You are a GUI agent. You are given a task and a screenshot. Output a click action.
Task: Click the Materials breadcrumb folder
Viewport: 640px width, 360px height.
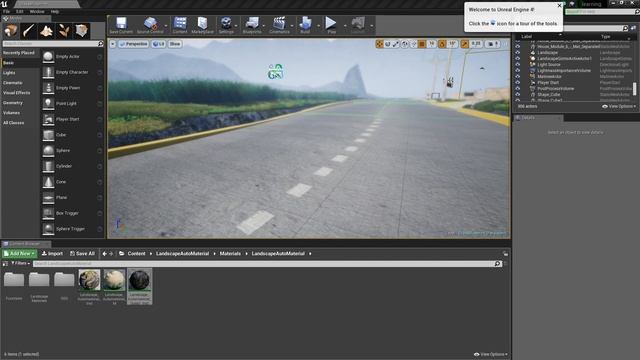[x=230, y=253]
